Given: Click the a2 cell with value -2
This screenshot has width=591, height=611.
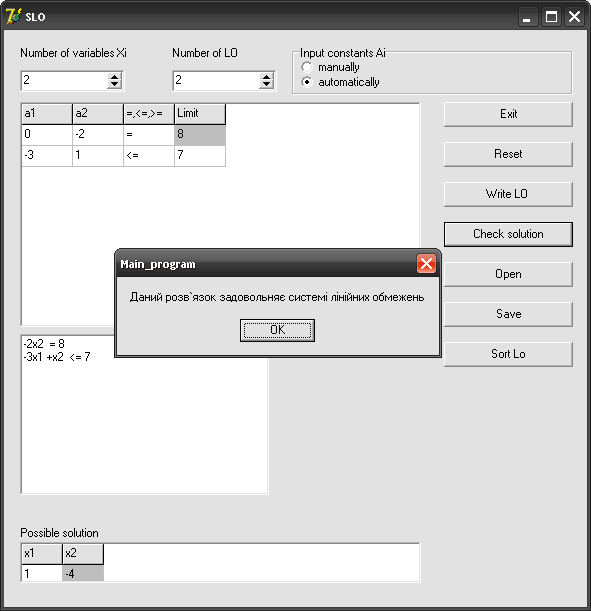Looking at the screenshot, I should [98, 135].
